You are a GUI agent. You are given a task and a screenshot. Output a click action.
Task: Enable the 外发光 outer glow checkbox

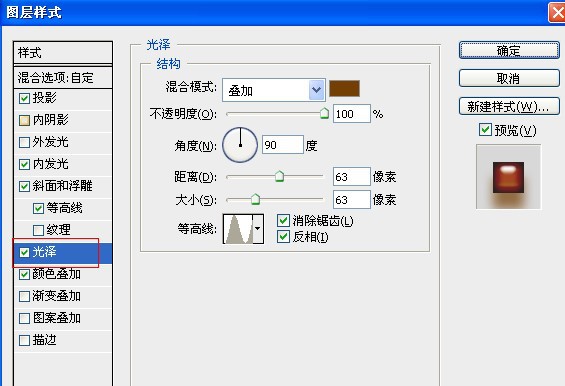(24, 142)
